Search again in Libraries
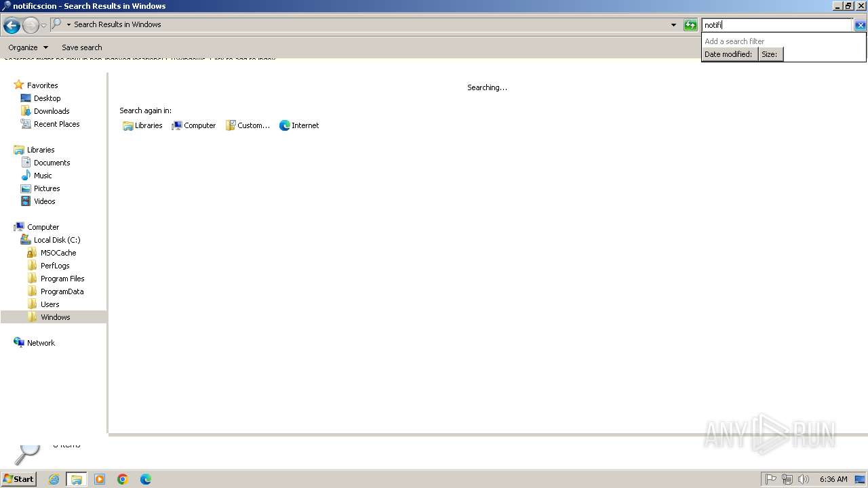 coord(142,125)
